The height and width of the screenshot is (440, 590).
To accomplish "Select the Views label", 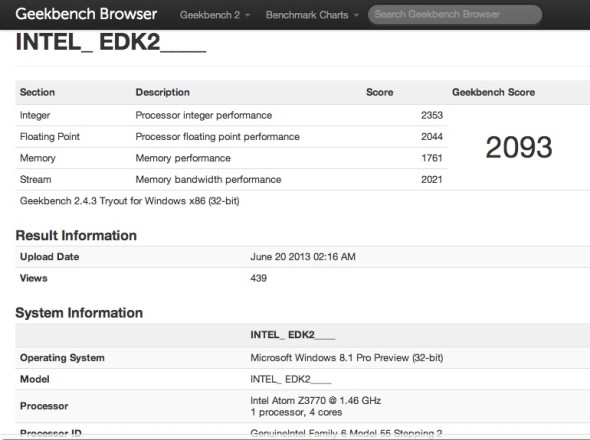I will 33,278.
